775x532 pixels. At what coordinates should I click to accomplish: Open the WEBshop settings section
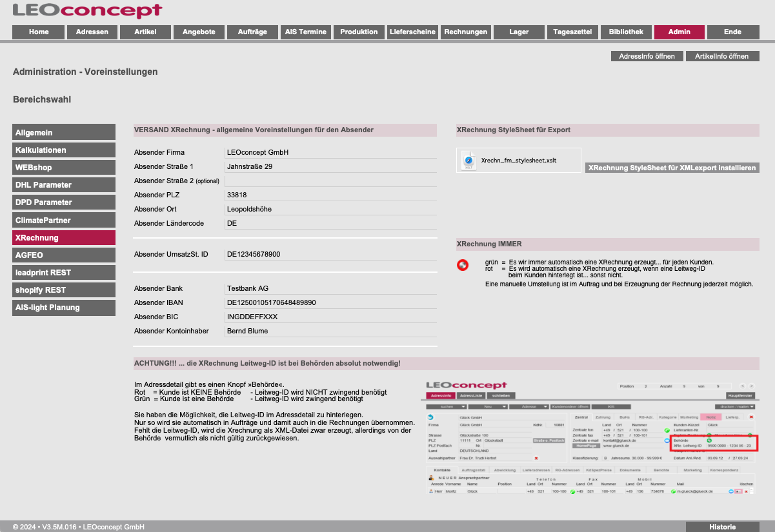64,167
